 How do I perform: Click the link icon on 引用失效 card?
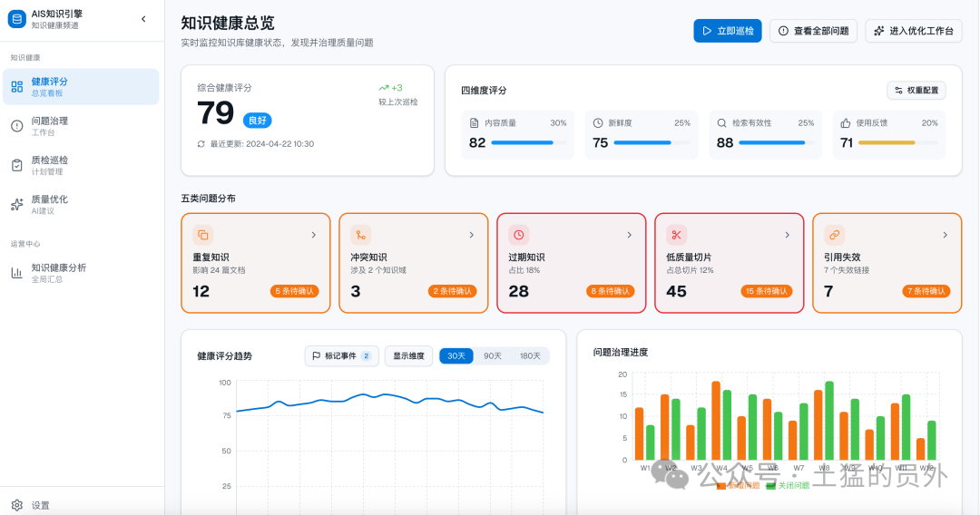(x=835, y=235)
